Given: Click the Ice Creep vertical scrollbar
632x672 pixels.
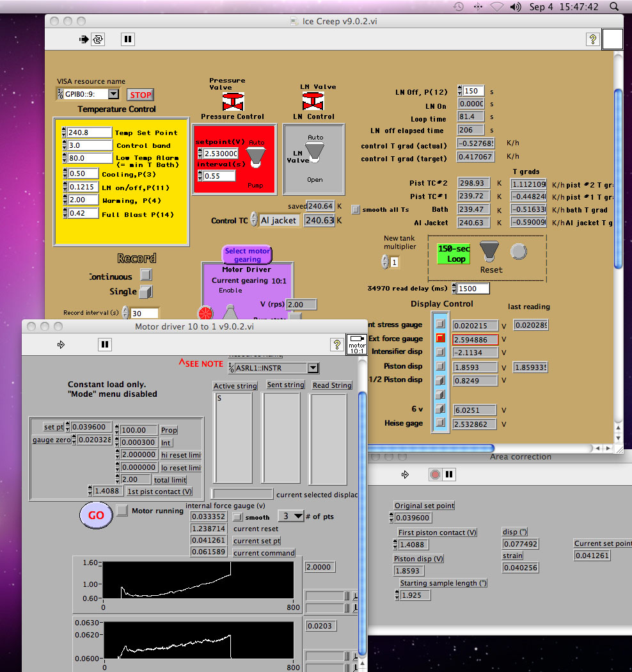Looking at the screenshot, I should pyautogui.click(x=618, y=179).
